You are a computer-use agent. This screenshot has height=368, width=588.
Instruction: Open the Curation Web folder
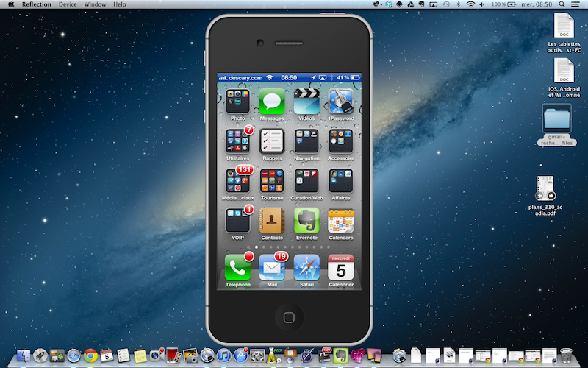coord(306,181)
